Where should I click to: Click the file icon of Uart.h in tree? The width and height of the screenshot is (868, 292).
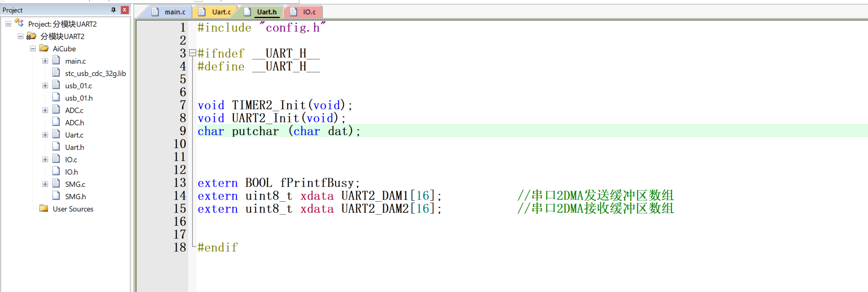[x=56, y=147]
